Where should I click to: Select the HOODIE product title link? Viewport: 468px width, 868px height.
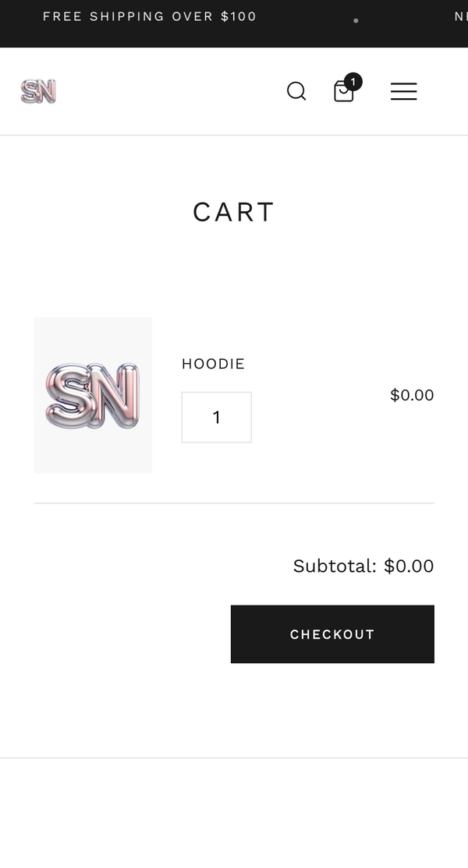[x=213, y=363]
